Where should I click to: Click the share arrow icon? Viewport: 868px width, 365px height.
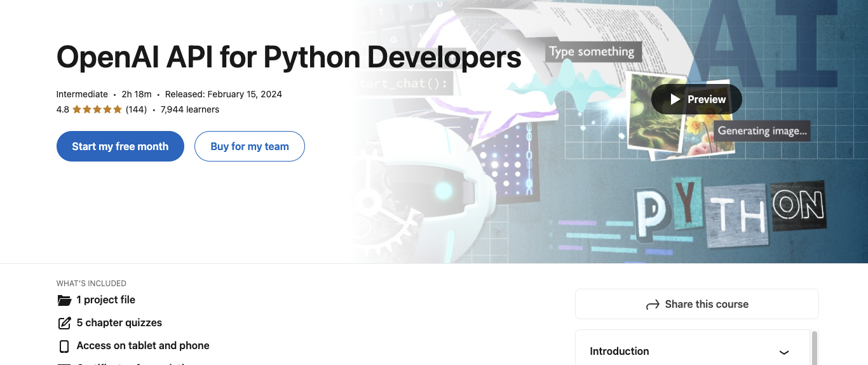653,305
